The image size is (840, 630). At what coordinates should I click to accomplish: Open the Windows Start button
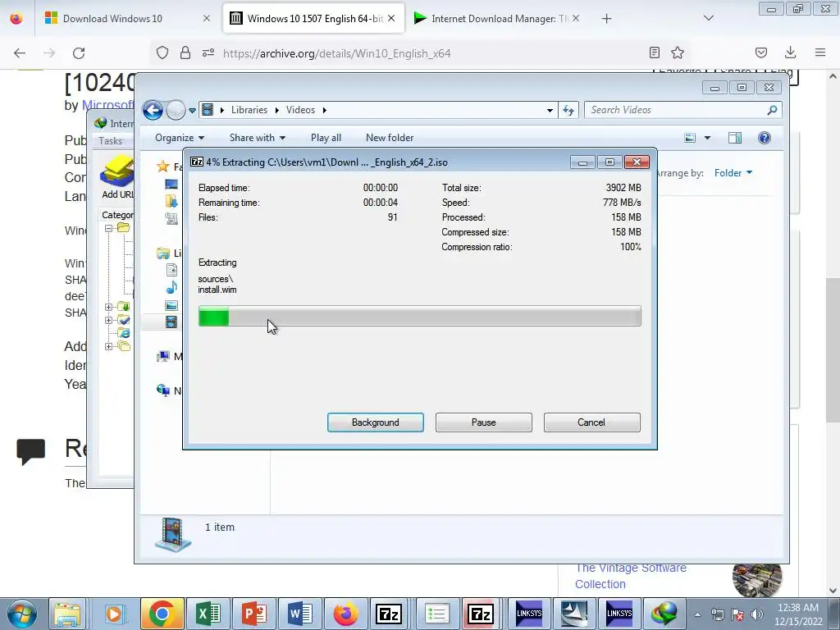tap(21, 614)
